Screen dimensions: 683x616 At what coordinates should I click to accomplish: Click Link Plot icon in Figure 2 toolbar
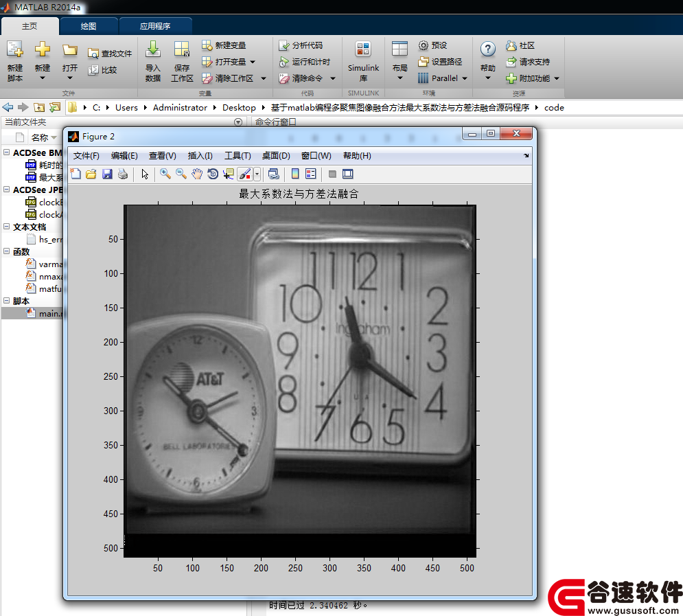[274, 174]
